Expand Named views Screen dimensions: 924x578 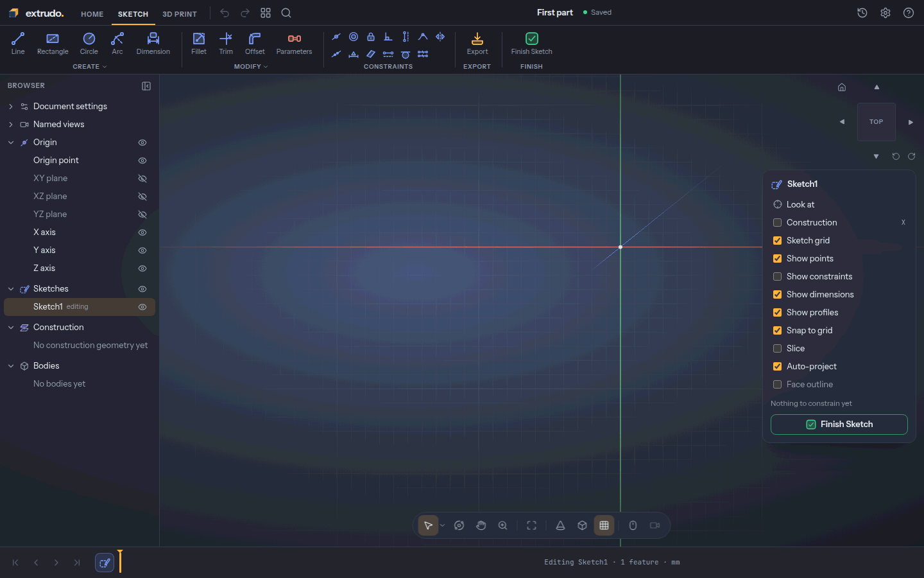[x=11, y=125]
